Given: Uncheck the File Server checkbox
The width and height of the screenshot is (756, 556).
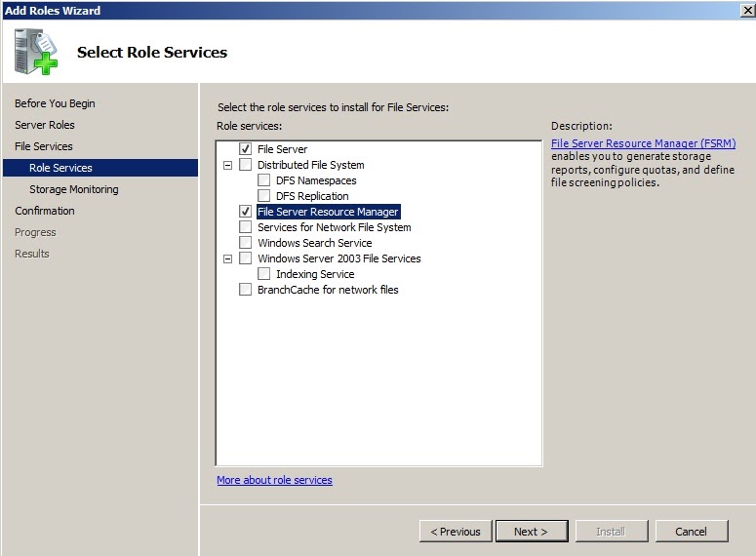Looking at the screenshot, I should (x=246, y=149).
